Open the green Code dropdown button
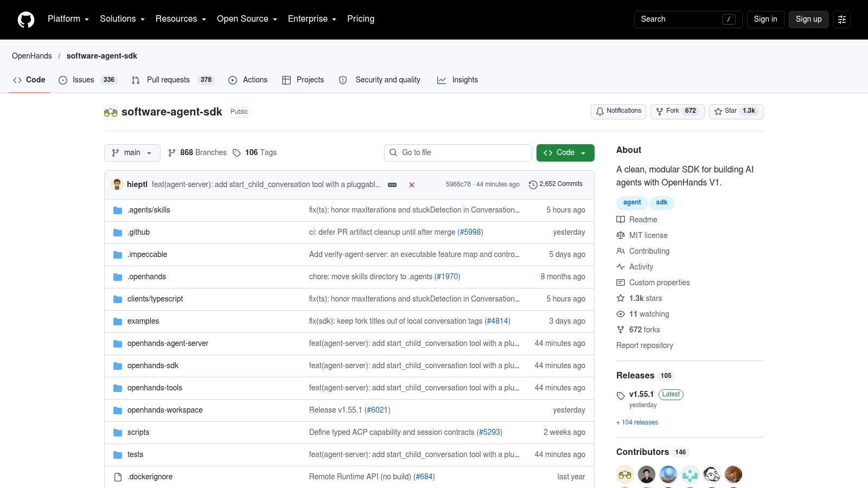Viewport: 868px width, 488px height. [565, 153]
